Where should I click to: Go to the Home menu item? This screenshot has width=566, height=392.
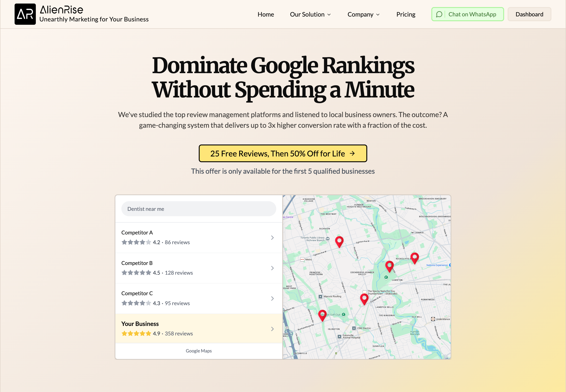266,15
